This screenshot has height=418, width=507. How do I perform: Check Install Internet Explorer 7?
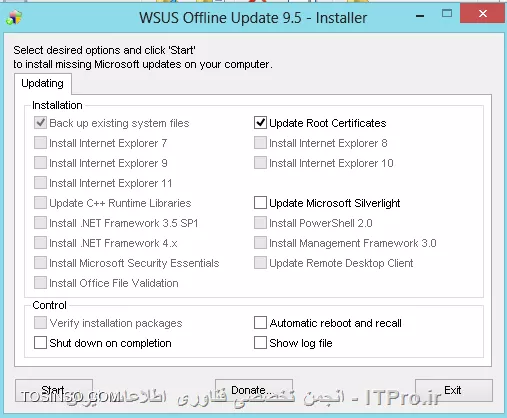pos(40,143)
